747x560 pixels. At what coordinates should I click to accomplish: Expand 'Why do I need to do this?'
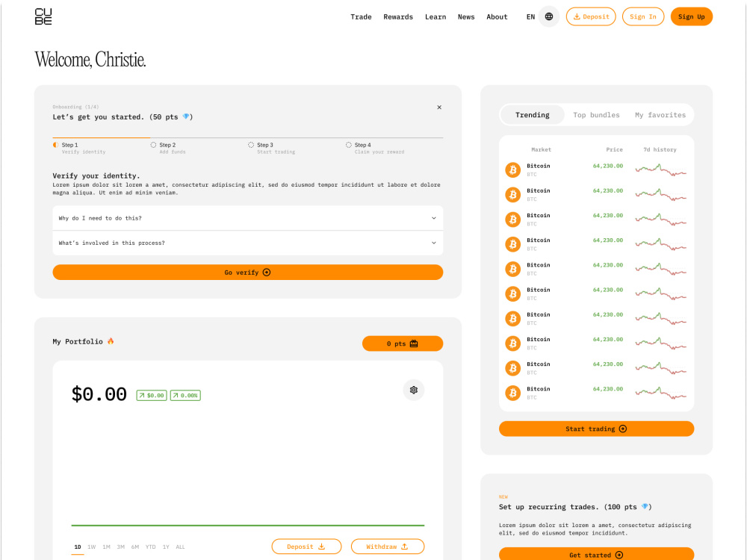coord(248,218)
